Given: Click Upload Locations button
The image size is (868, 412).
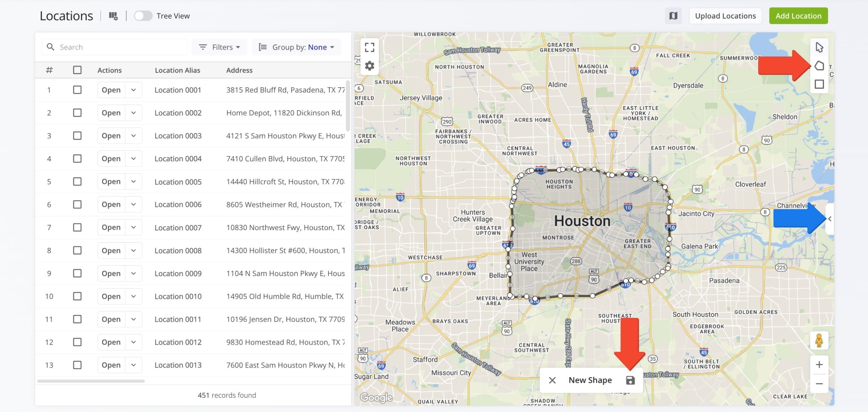Looking at the screenshot, I should [x=725, y=16].
